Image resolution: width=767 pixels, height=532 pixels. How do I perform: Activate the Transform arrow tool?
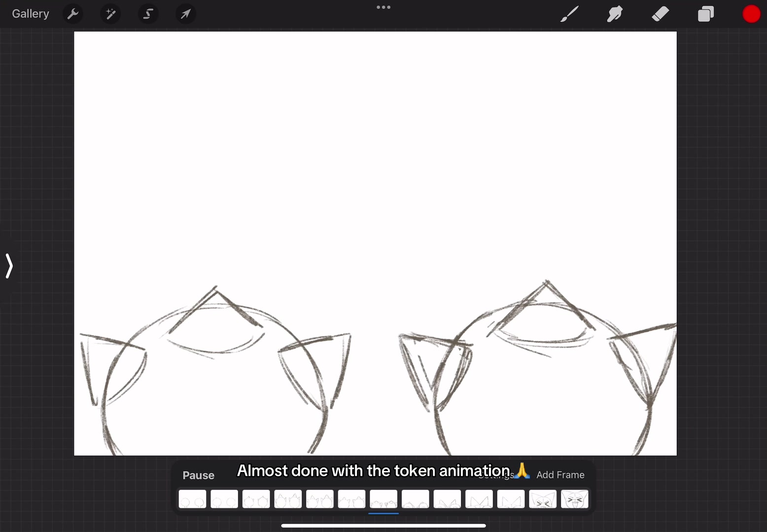point(185,14)
